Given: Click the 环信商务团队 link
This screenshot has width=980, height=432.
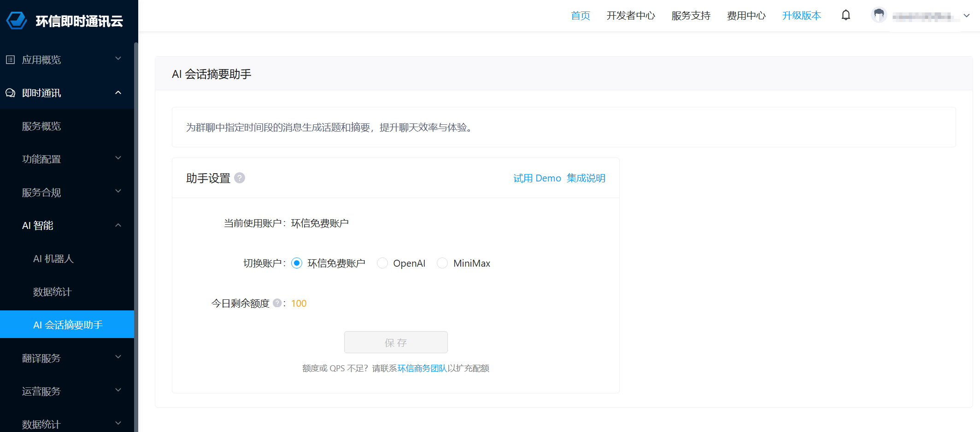Looking at the screenshot, I should pos(422,368).
